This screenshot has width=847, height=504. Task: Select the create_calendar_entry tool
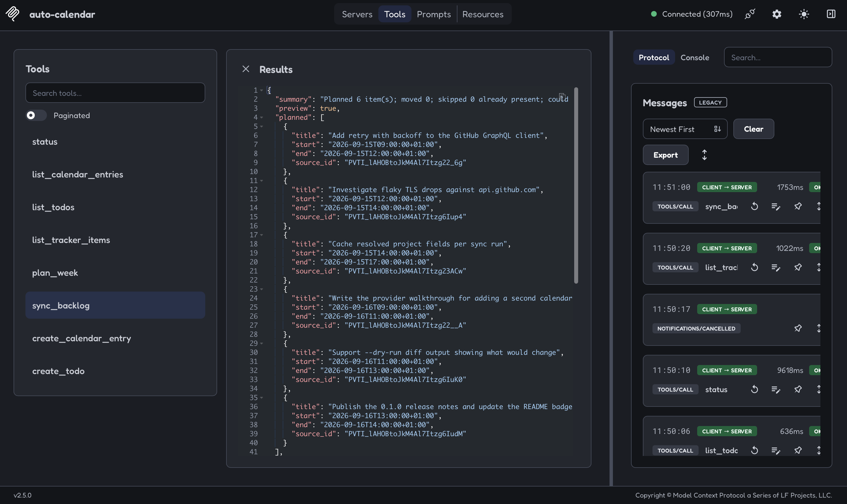[x=115, y=338]
